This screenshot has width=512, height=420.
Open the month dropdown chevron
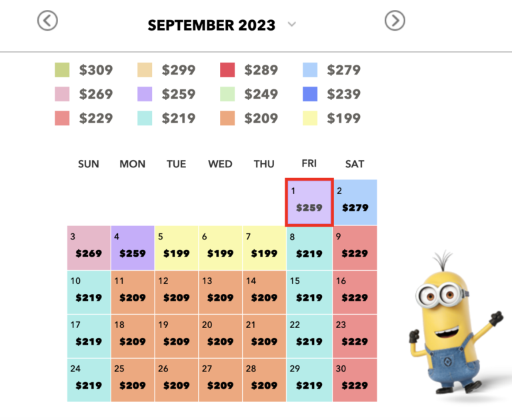click(x=291, y=25)
